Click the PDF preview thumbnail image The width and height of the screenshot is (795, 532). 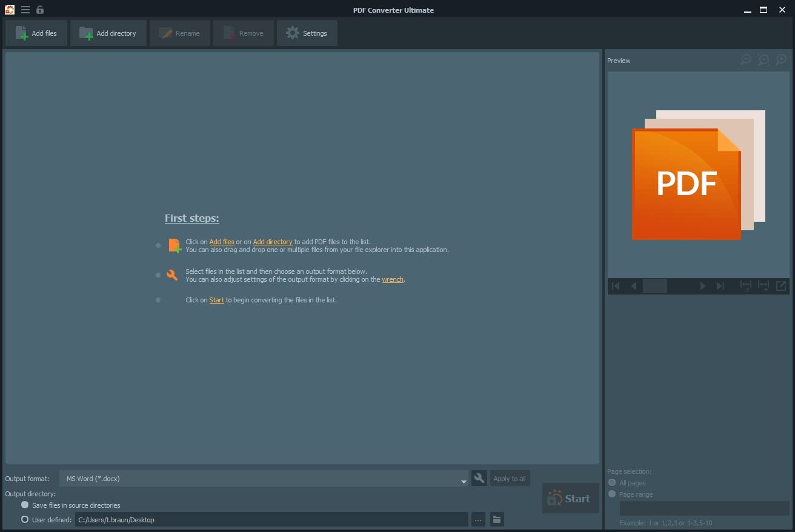tap(699, 175)
